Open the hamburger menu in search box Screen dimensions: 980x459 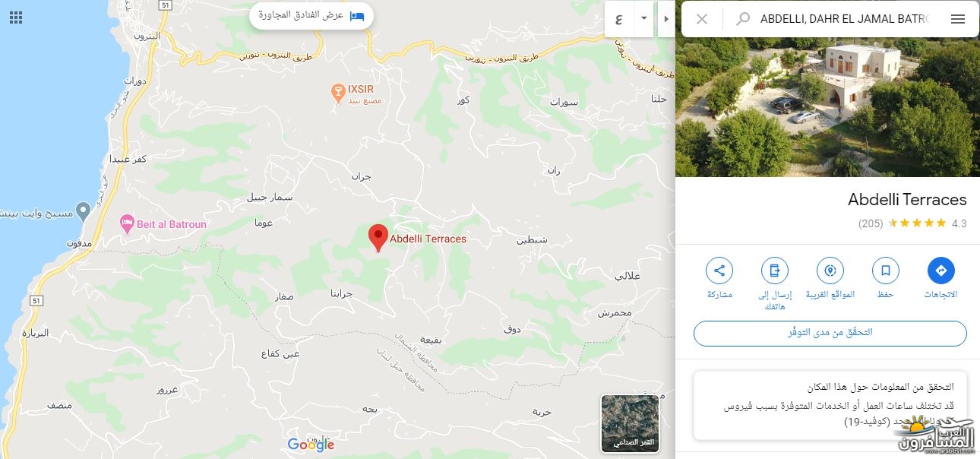(958, 19)
